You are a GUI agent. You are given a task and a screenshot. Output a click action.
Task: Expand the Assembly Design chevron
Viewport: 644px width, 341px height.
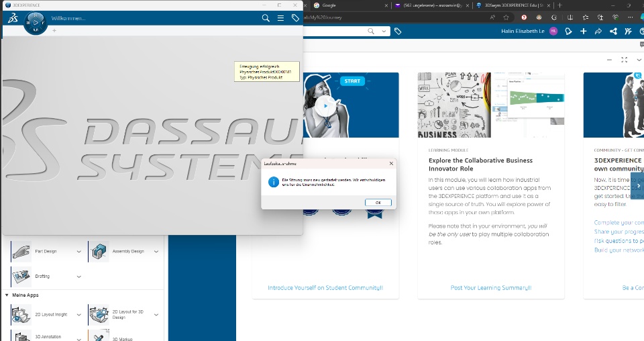click(156, 252)
